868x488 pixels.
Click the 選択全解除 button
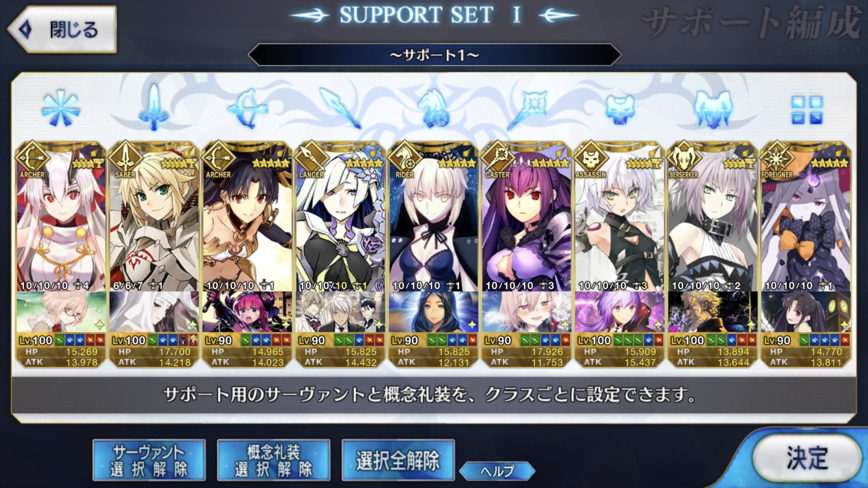(x=398, y=460)
